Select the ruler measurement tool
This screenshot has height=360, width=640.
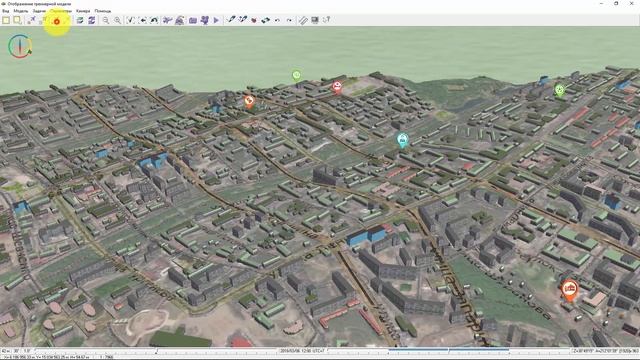coord(303,20)
